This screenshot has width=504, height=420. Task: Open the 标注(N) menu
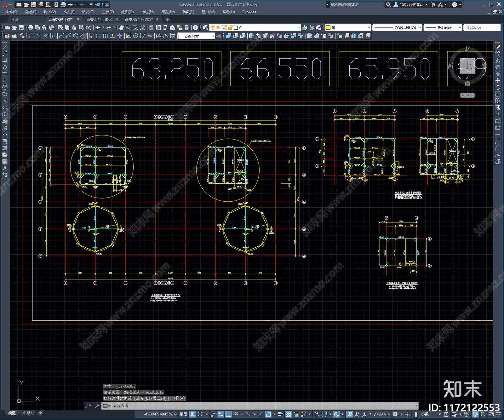tap(147, 12)
